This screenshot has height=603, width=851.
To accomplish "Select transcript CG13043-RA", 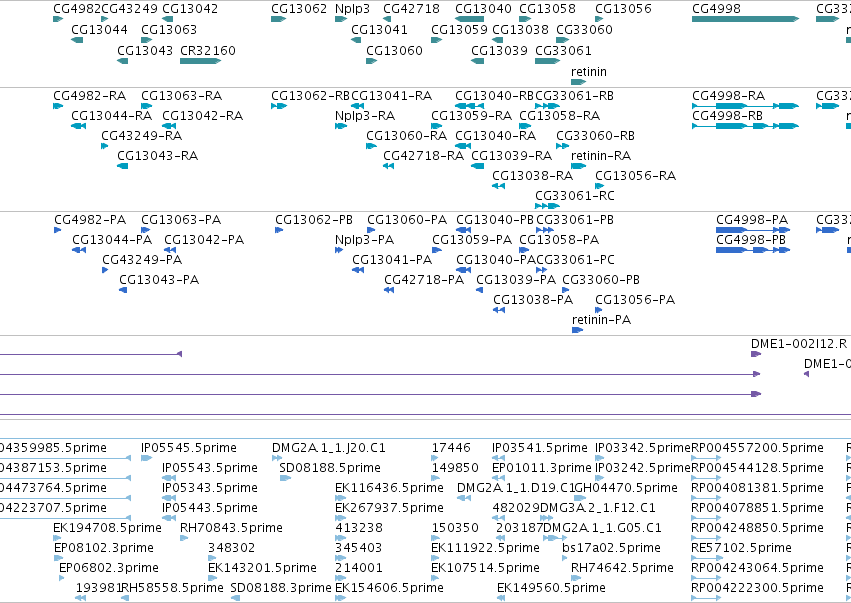I will 158,156.
